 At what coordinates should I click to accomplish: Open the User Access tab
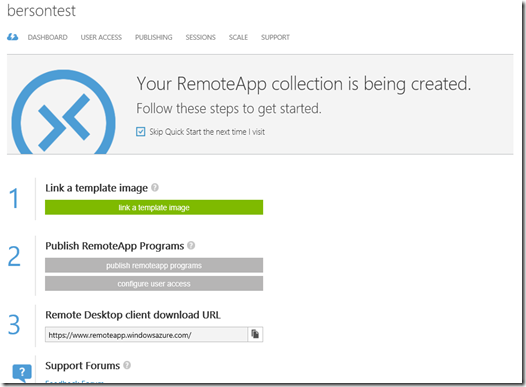click(101, 37)
